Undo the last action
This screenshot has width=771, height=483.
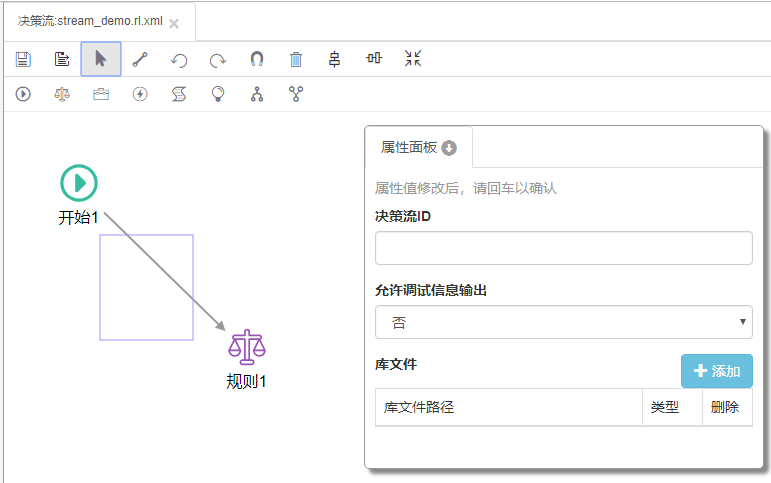coord(179,59)
